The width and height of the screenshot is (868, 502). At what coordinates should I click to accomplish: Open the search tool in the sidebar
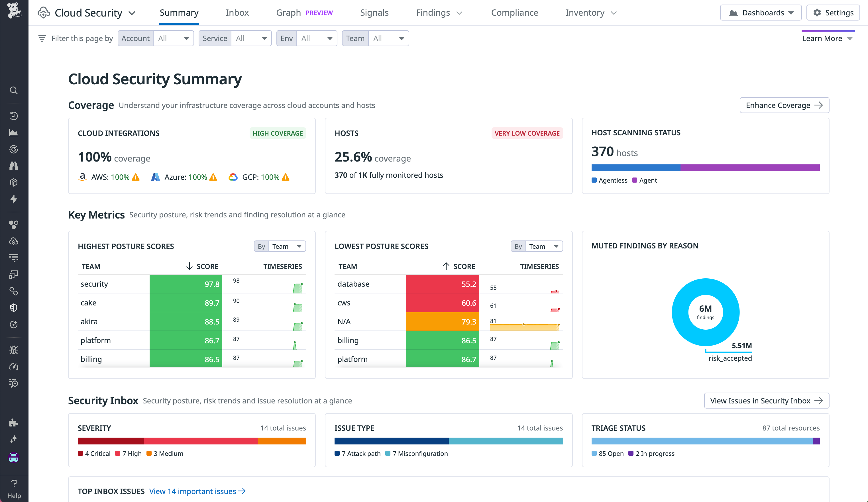14,90
